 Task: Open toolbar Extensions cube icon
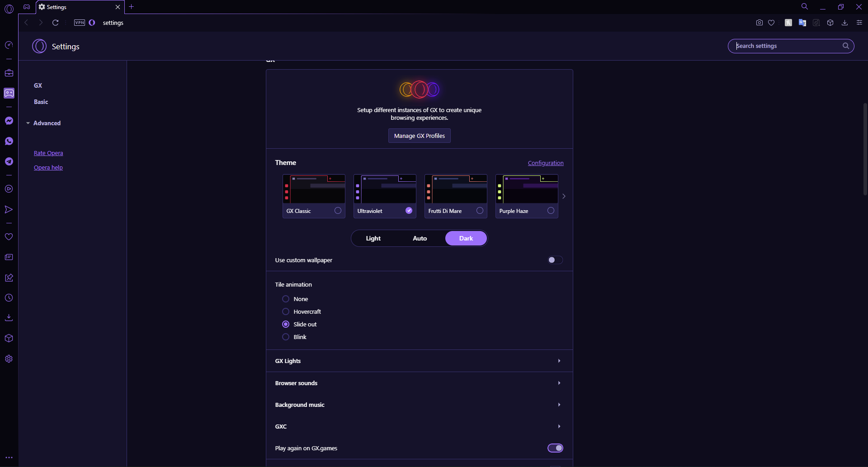(x=830, y=23)
